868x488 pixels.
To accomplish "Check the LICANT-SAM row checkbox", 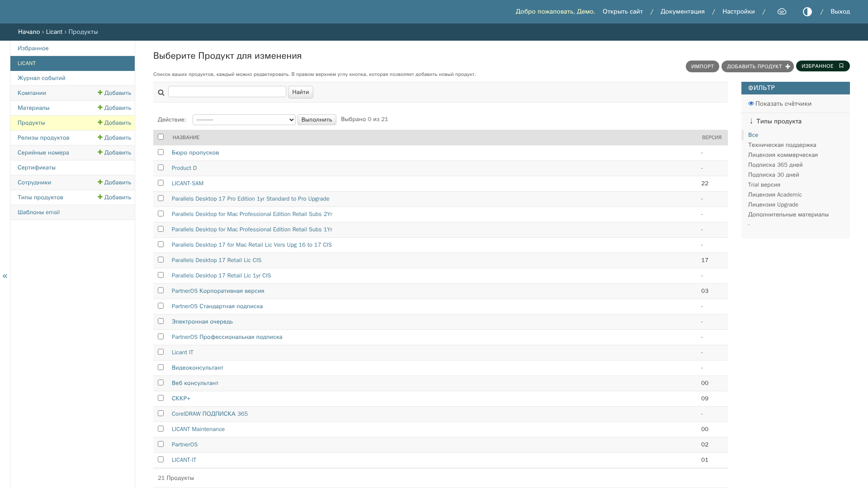I will 160,183.
